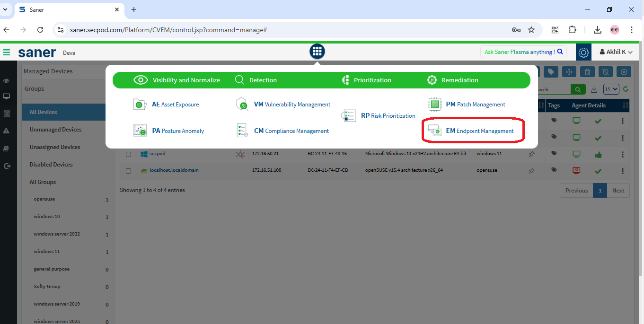
Task: Click the Risk Prioritization module icon
Action: (x=350, y=115)
